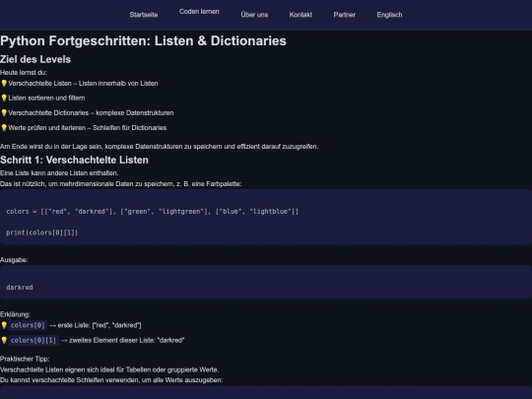Click the bulb icon beside Verschachtelte Listen

pos(4,83)
